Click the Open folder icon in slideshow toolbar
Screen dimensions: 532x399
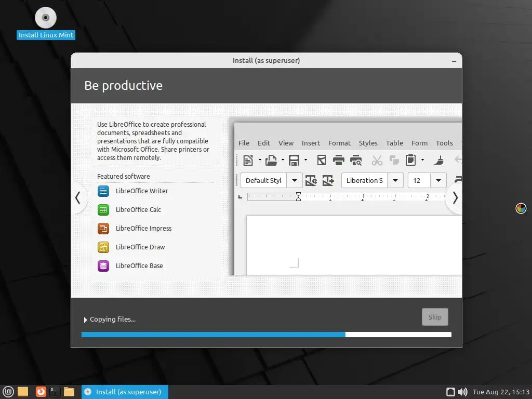271,160
